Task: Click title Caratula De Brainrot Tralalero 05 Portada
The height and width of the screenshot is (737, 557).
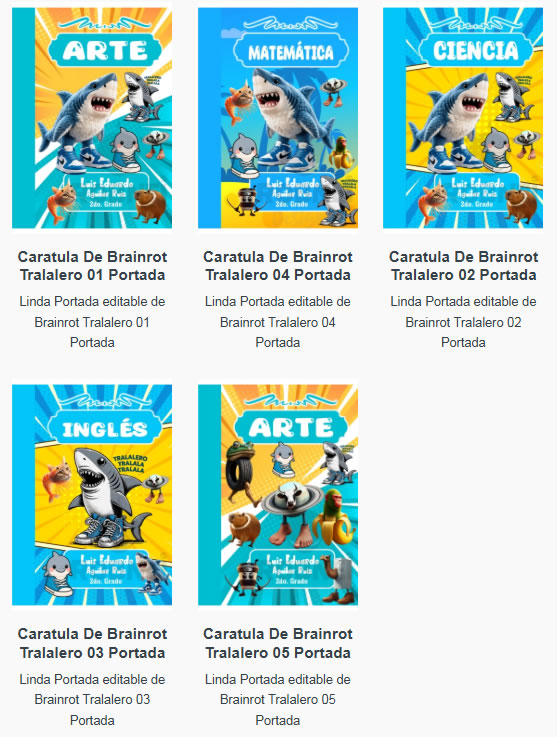Action: (278, 643)
